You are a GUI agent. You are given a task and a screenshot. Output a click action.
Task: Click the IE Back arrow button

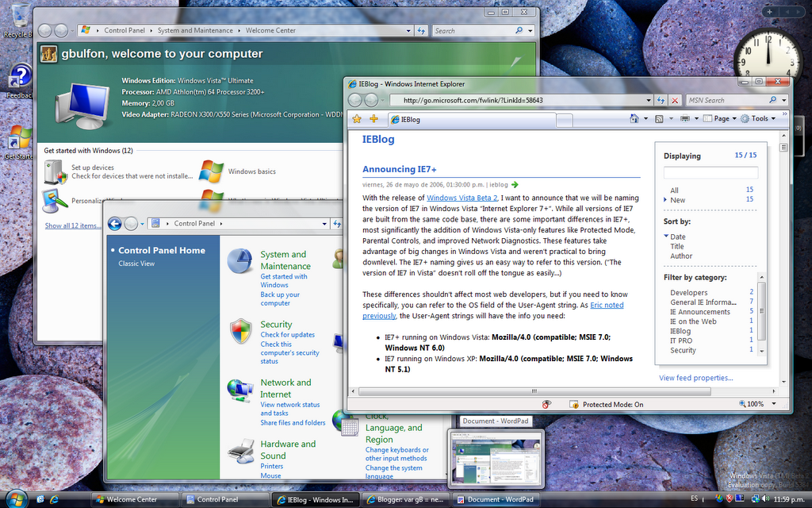(355, 100)
